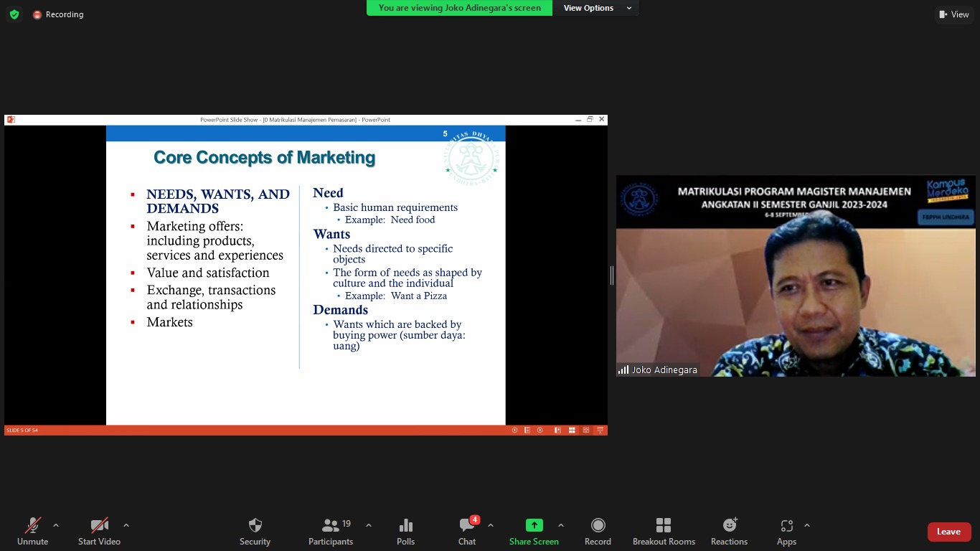Open the Chat panel
Image resolution: width=980 pixels, height=551 pixels.
coord(467,532)
